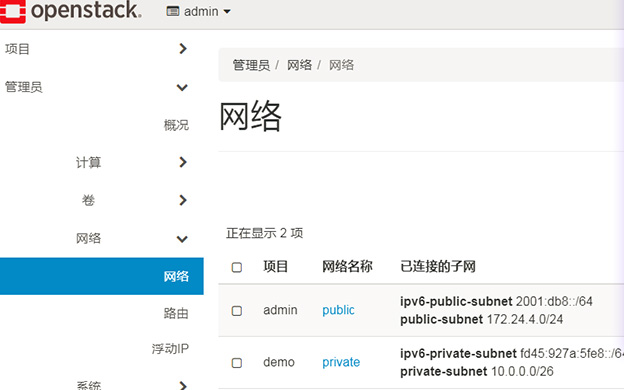Collapse the 网络 submenu group
The image size is (624, 390).
point(182,239)
